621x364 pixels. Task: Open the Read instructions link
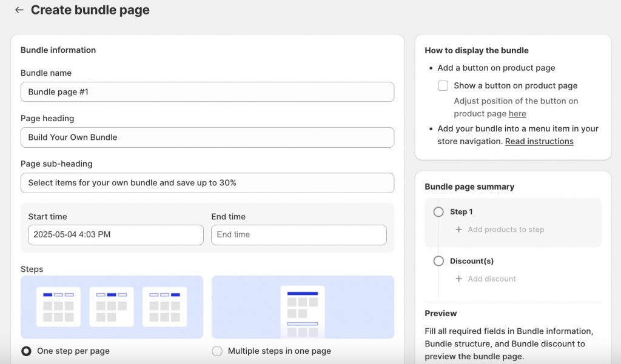pyautogui.click(x=539, y=141)
